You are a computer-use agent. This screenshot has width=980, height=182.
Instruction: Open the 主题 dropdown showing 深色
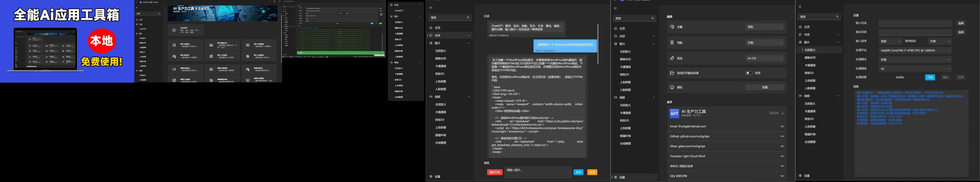[x=765, y=27]
